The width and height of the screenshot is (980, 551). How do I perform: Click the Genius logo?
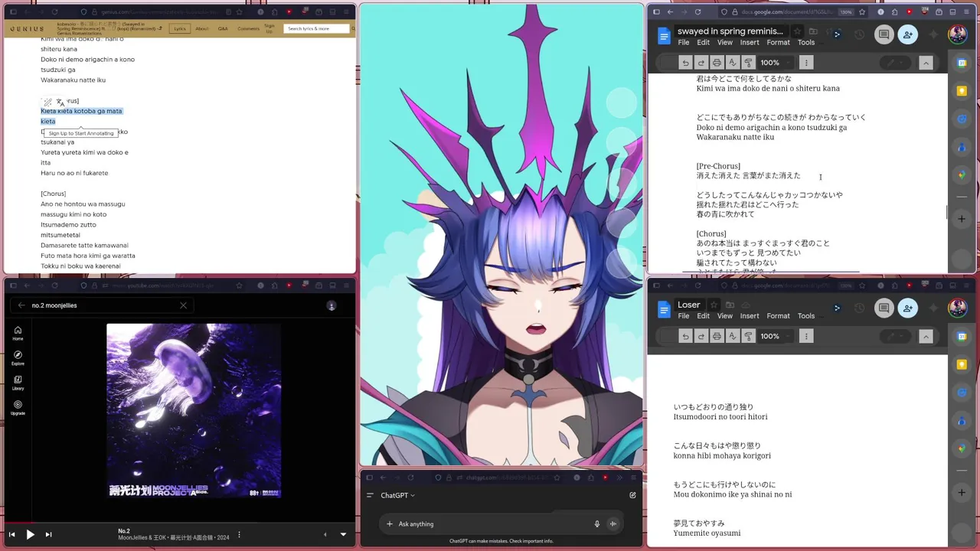[x=27, y=28]
